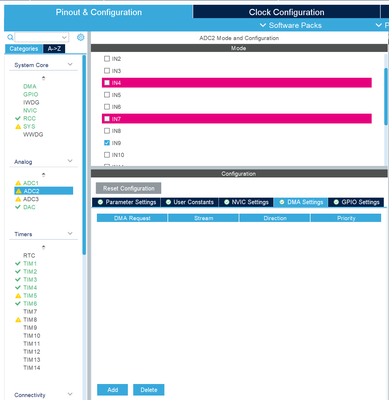Viewport: 389px width, 400px height.
Task: Enable the IN5 checkbox
Action: tap(107, 95)
